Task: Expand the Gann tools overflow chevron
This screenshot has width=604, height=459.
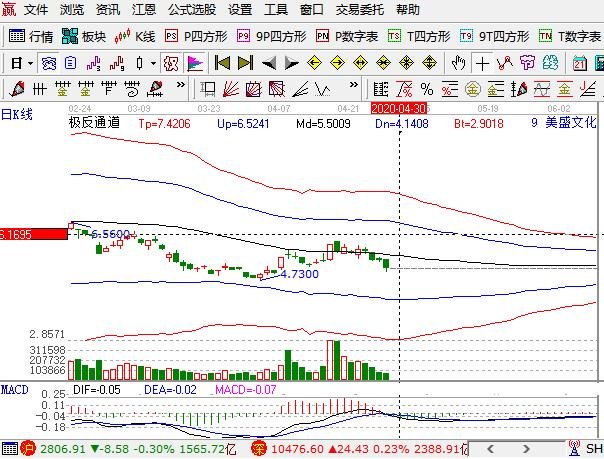Action: 354,85
